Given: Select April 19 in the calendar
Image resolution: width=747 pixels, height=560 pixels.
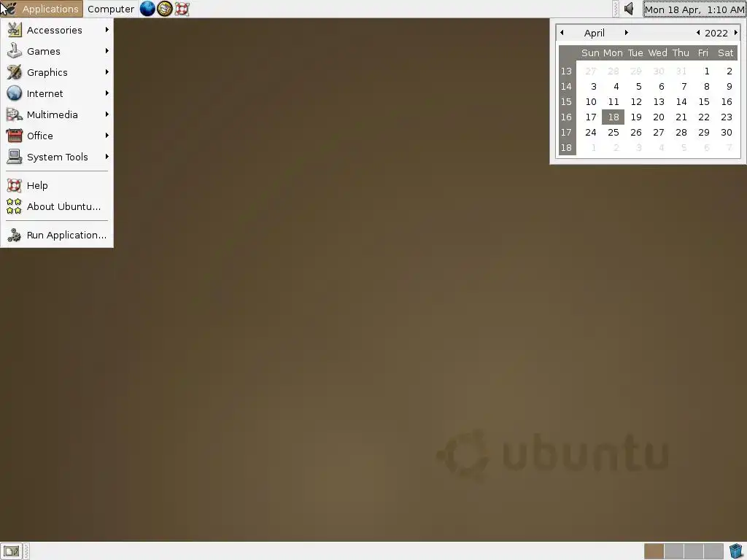Looking at the screenshot, I should 636,117.
